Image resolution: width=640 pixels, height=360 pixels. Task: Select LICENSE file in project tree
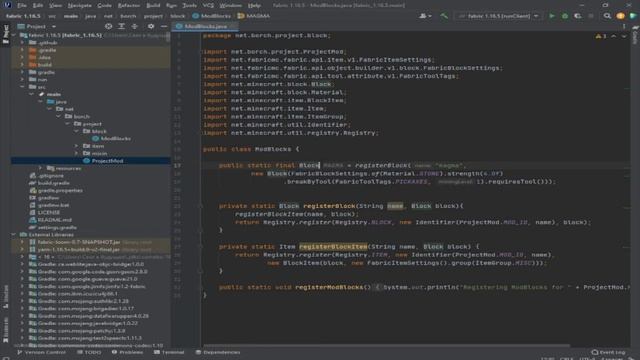click(x=49, y=212)
